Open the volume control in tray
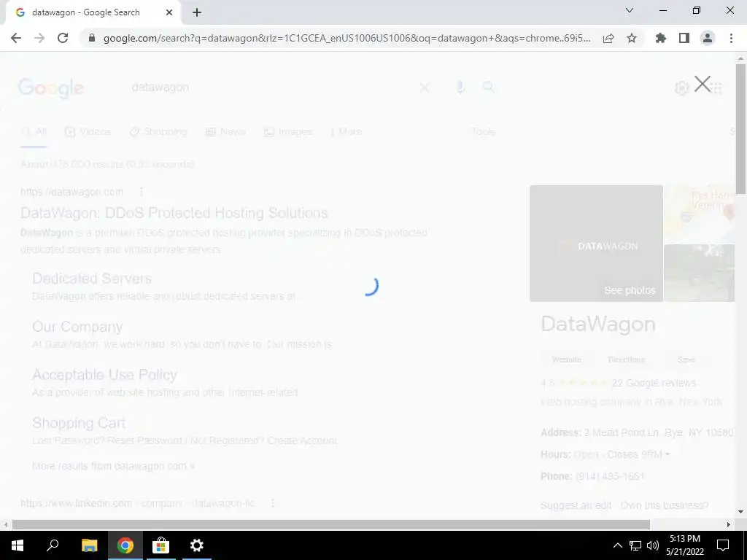 (653, 545)
